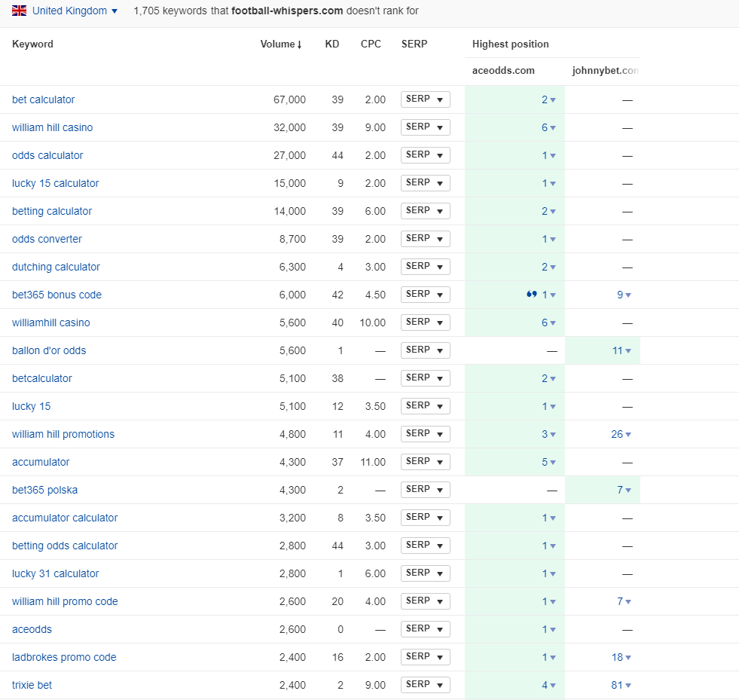The height and width of the screenshot is (700, 739).
Task: Expand johnnybet position 11 for ballon d'or odds
Action: tap(621, 350)
